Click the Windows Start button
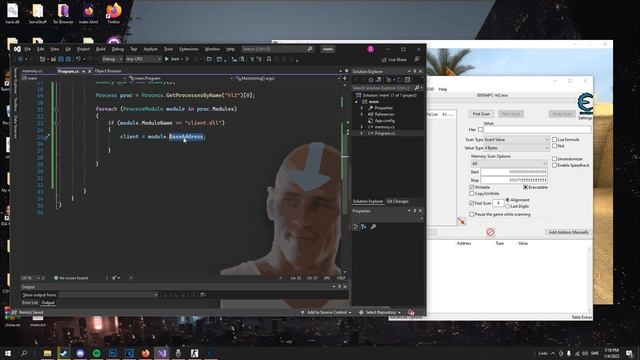 point(8,353)
